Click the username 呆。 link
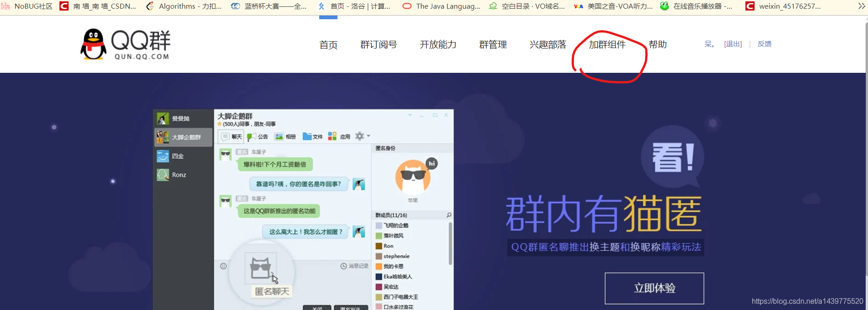 709,44
